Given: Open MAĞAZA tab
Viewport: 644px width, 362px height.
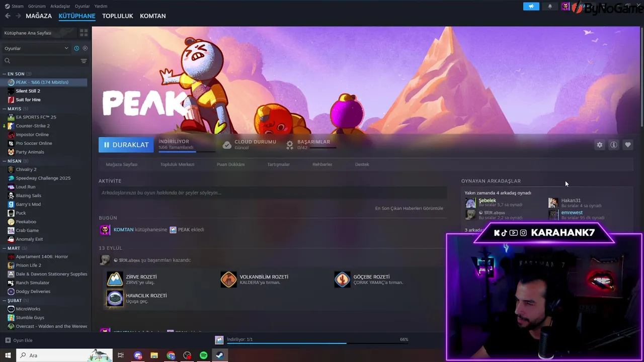Looking at the screenshot, I should [39, 16].
